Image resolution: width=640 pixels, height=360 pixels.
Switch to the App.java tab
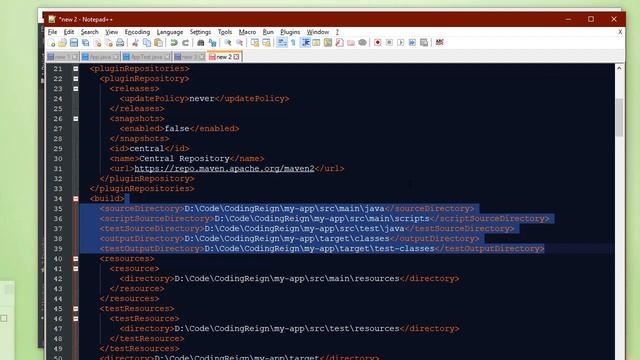click(100, 57)
